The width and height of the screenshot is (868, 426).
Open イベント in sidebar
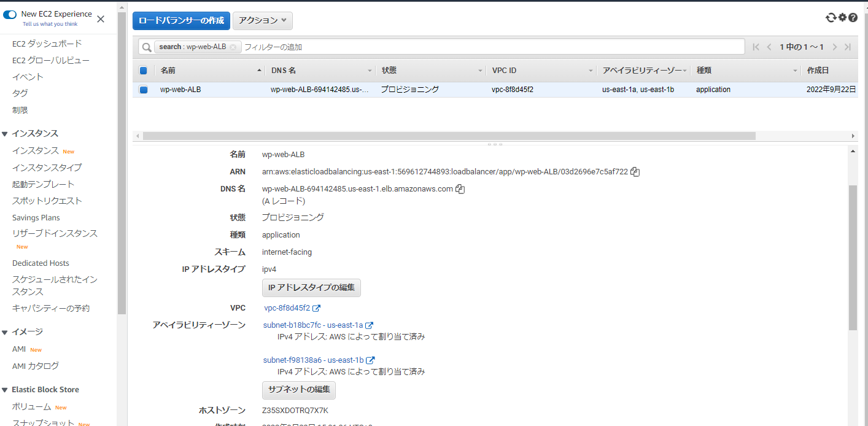click(x=28, y=77)
